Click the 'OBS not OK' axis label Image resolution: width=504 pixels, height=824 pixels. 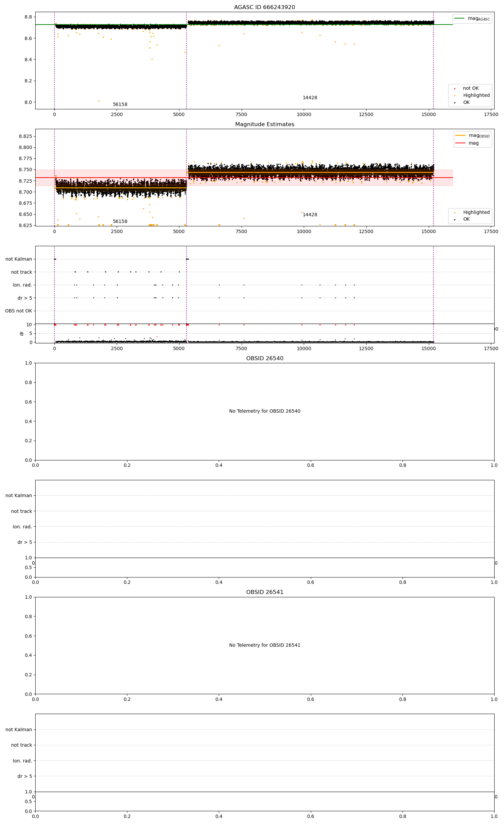tap(18, 311)
